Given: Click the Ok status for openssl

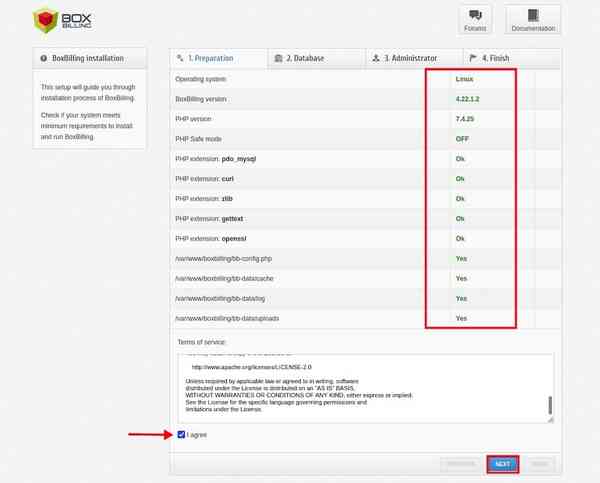Looking at the screenshot, I should [460, 238].
